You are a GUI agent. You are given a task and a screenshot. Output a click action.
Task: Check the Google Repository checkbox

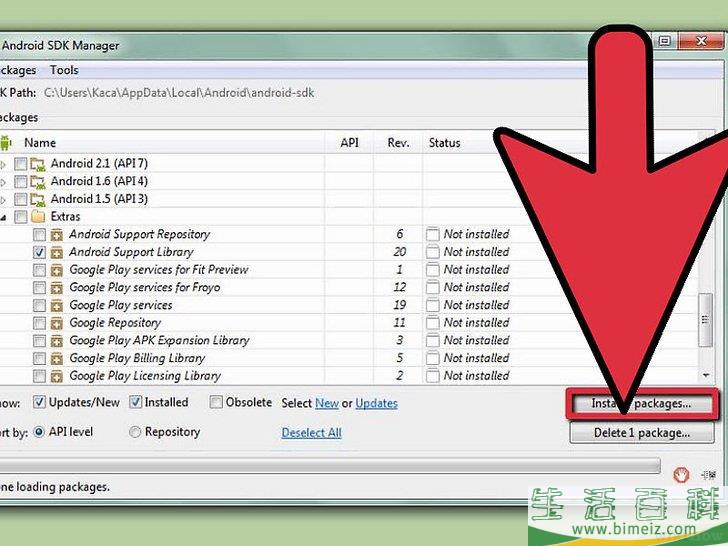(39, 323)
